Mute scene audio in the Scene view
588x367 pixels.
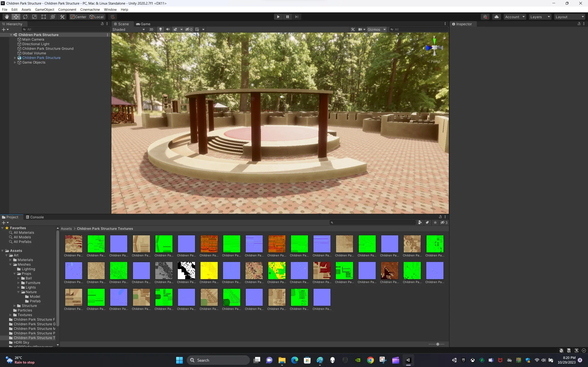168,29
